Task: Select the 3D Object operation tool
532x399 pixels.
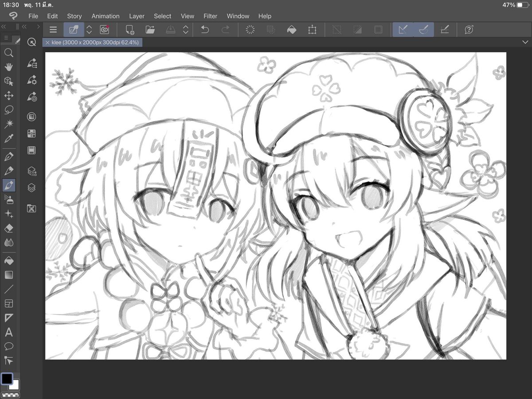Action: 8,82
